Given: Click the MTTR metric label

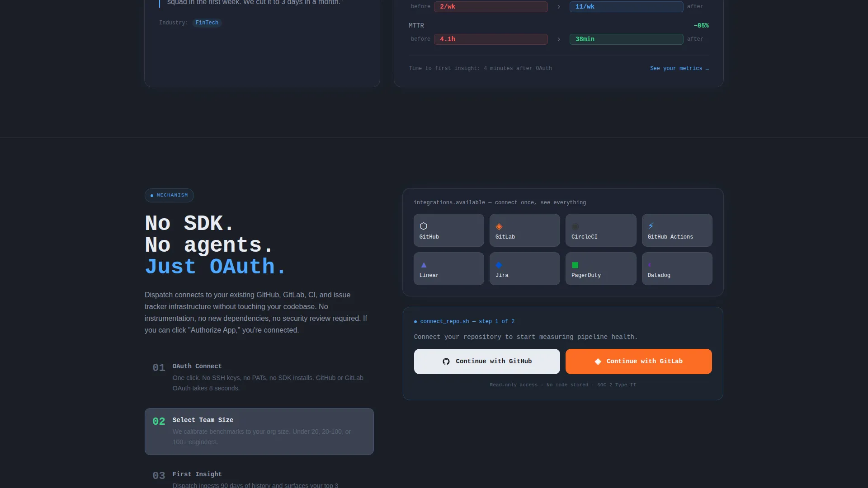Looking at the screenshot, I should point(416,26).
